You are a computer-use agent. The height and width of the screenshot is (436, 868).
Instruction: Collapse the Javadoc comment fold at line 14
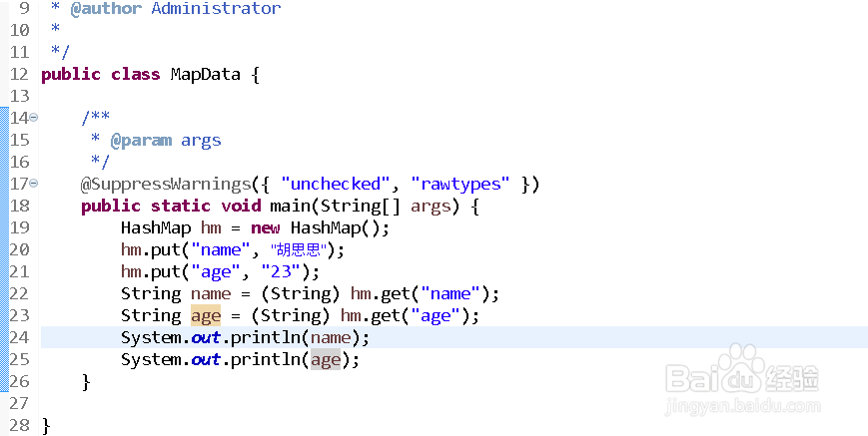pyautogui.click(x=34, y=117)
